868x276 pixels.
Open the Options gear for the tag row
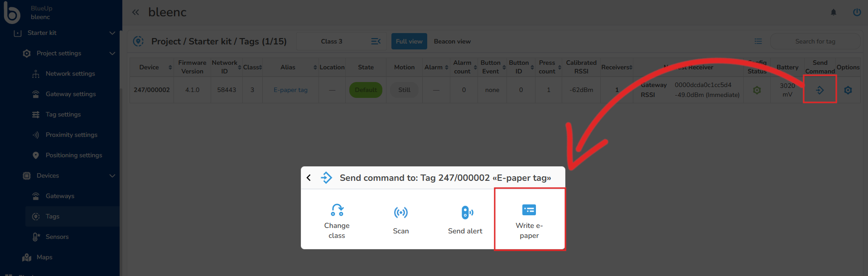tap(848, 90)
